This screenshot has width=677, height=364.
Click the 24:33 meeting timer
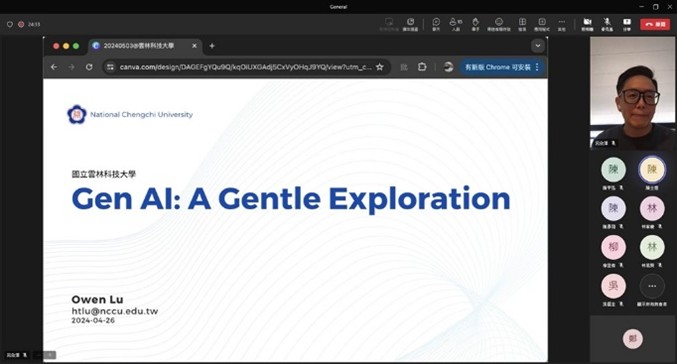34,25
